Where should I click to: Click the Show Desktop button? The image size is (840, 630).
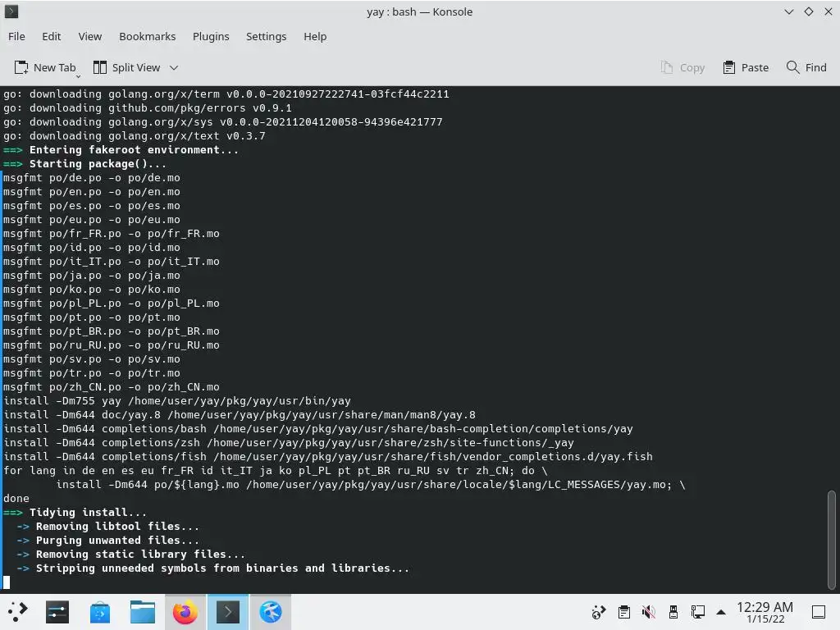tap(819, 612)
